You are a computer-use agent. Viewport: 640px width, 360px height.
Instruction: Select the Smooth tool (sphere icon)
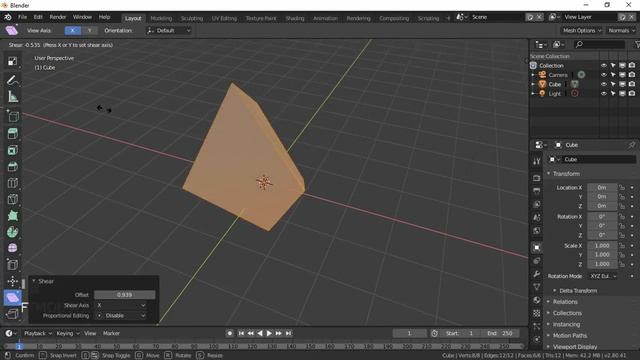13,248
